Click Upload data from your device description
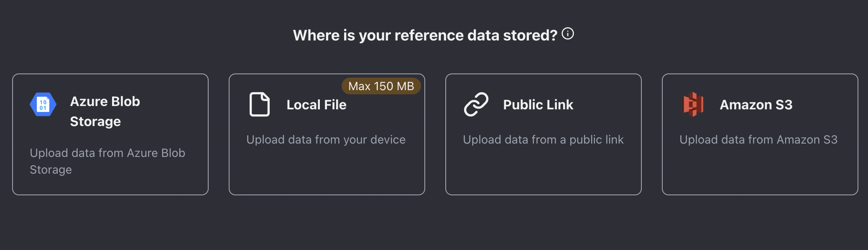 (326, 140)
